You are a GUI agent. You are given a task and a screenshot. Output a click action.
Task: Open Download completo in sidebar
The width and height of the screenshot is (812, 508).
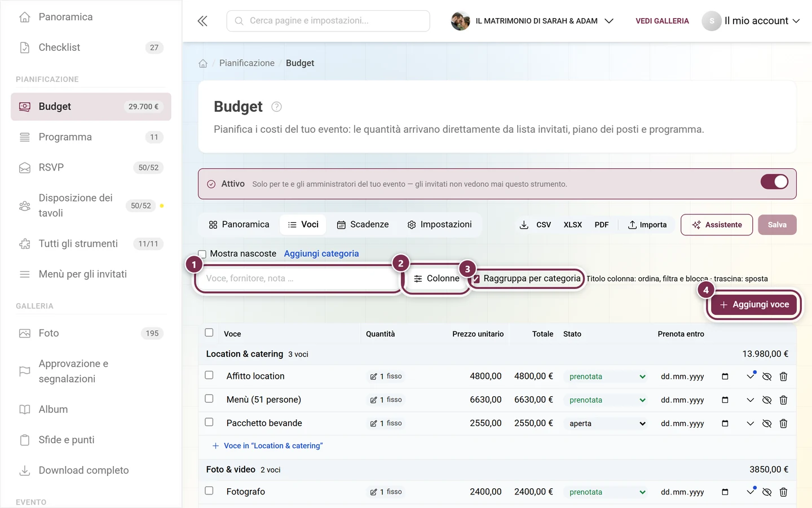point(91,470)
